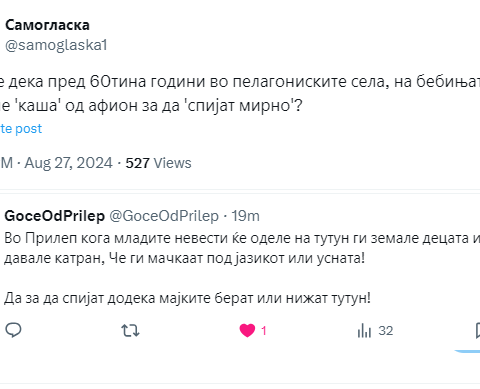
Task: Select the first line of the main post
Action: 240,82
